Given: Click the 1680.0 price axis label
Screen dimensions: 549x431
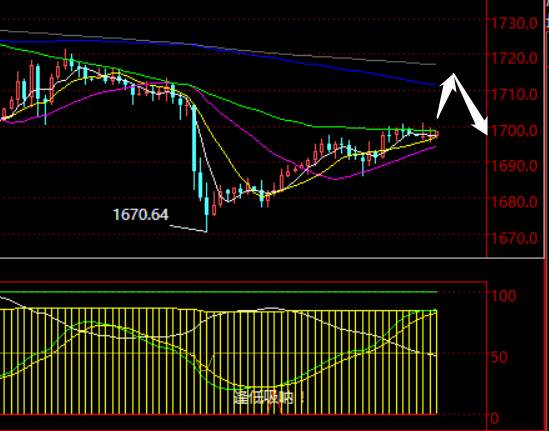Looking at the screenshot, I should (514, 202).
